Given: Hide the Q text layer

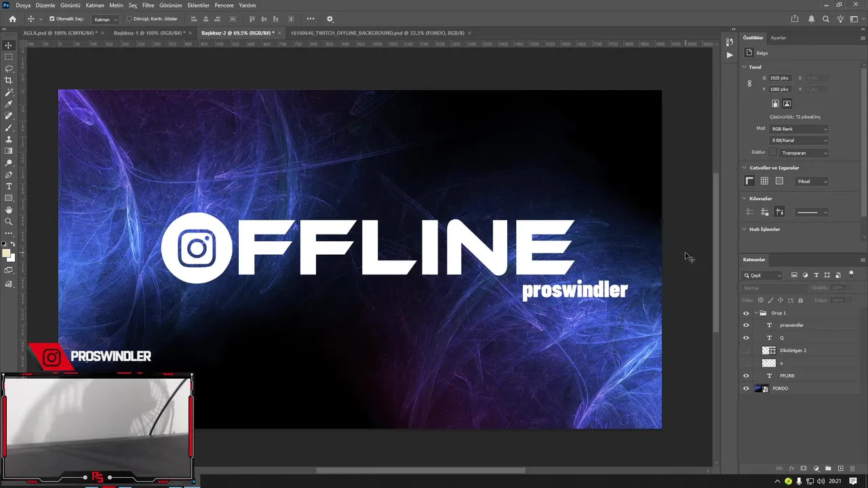Looking at the screenshot, I should tap(746, 338).
